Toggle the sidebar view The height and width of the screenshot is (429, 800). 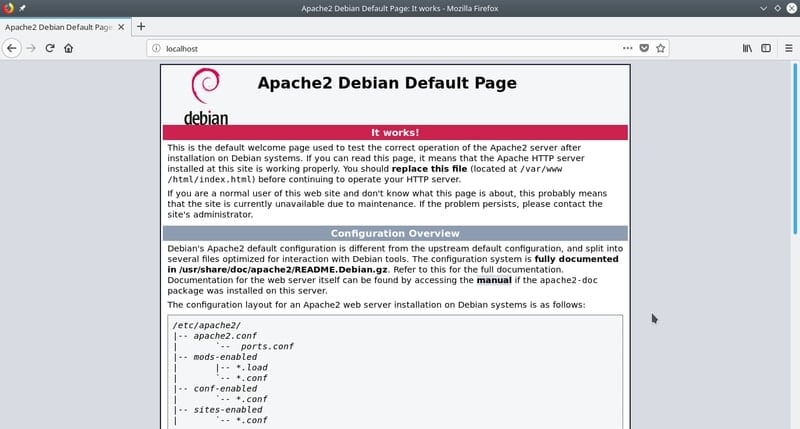[x=766, y=48]
